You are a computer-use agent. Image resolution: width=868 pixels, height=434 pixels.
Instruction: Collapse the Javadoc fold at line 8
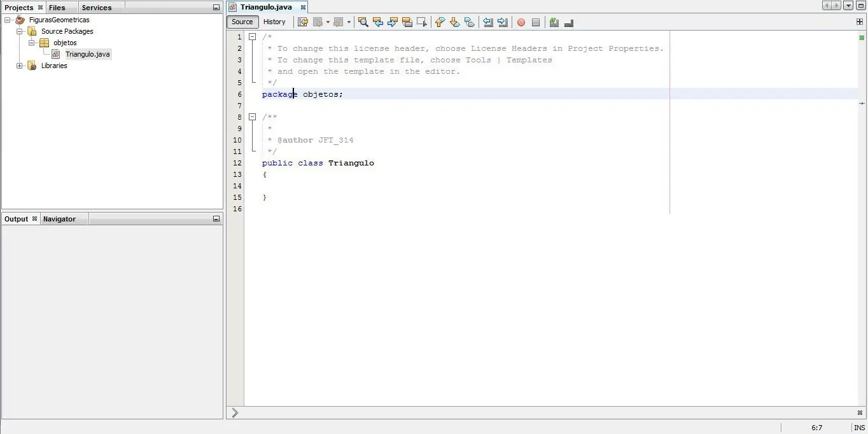(x=252, y=117)
